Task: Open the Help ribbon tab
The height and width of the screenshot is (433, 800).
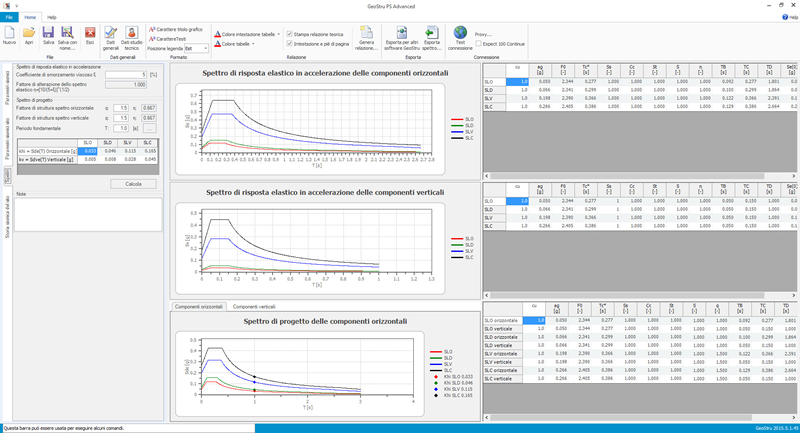Action: [51, 18]
